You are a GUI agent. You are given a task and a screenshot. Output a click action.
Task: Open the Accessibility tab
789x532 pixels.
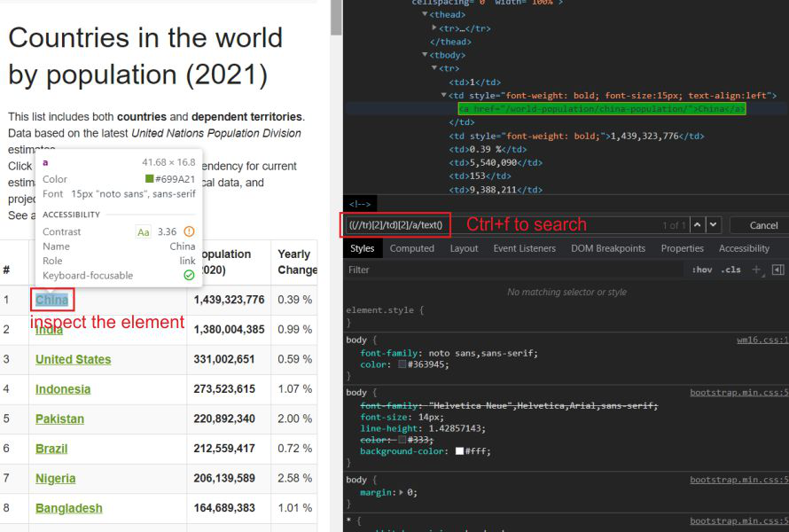click(x=744, y=248)
